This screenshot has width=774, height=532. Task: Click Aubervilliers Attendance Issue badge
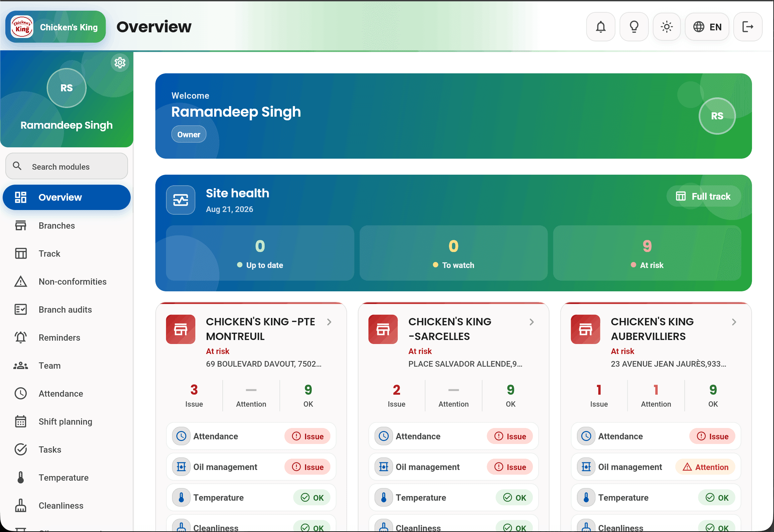pos(712,436)
